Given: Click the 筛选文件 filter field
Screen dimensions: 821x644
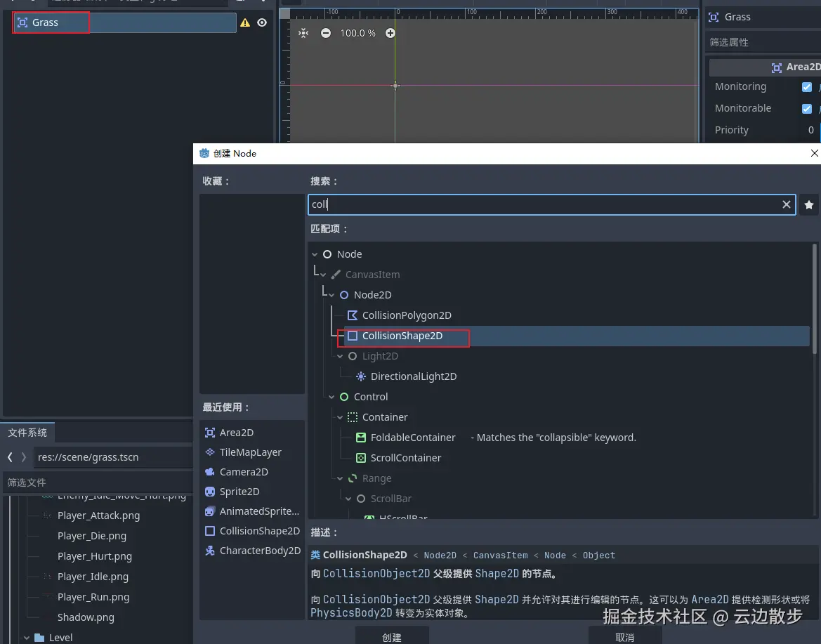Looking at the screenshot, I should [98, 482].
